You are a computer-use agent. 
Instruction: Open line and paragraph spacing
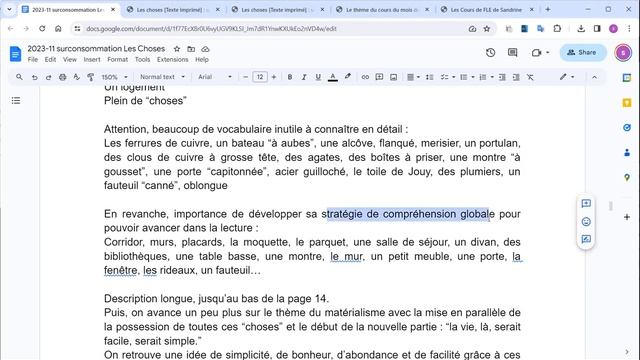(x=429, y=77)
